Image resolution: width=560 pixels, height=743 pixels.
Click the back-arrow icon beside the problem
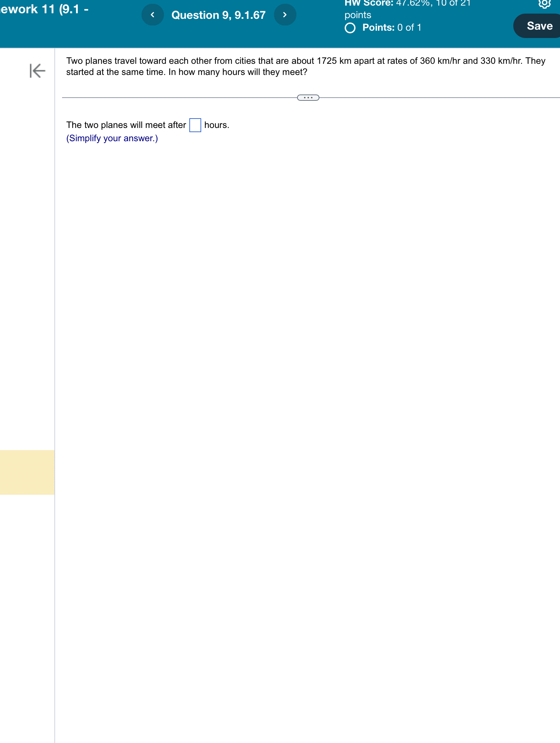pos(38,71)
